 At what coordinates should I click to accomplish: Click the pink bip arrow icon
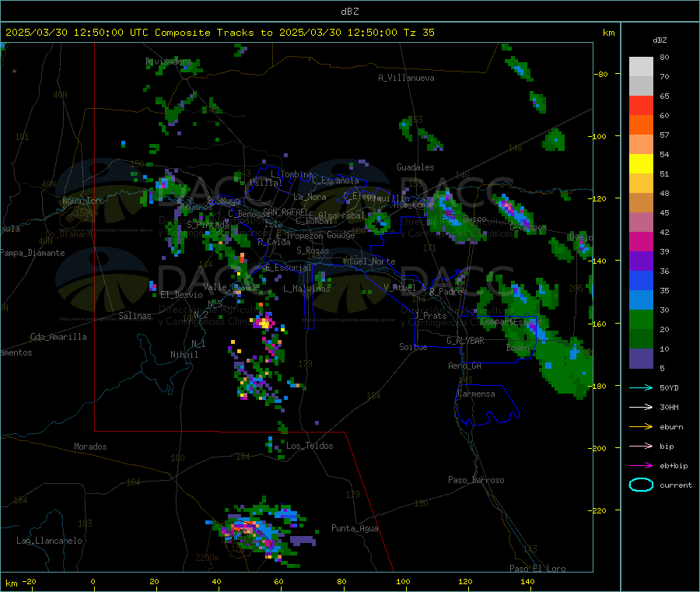tap(641, 446)
